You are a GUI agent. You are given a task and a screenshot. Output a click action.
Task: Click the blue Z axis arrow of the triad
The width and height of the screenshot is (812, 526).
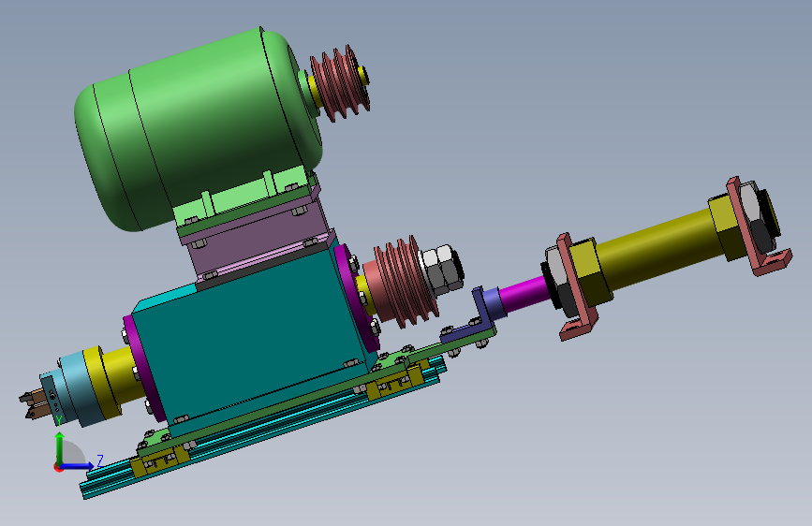tap(78, 466)
